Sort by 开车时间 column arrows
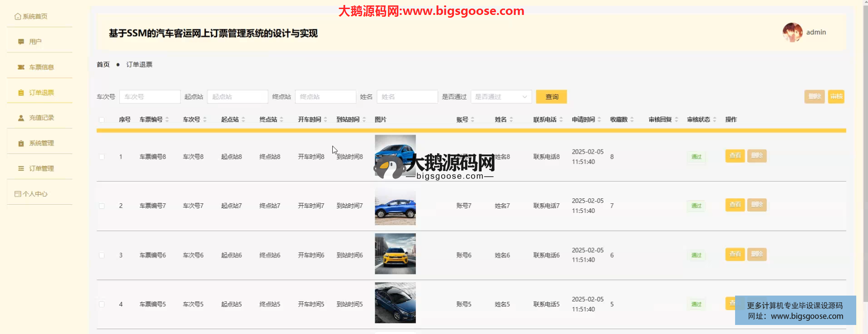 325,120
